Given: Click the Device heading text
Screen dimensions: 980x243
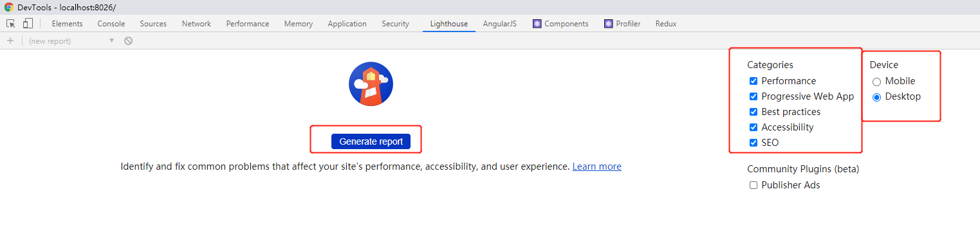Looking at the screenshot, I should (x=884, y=65).
